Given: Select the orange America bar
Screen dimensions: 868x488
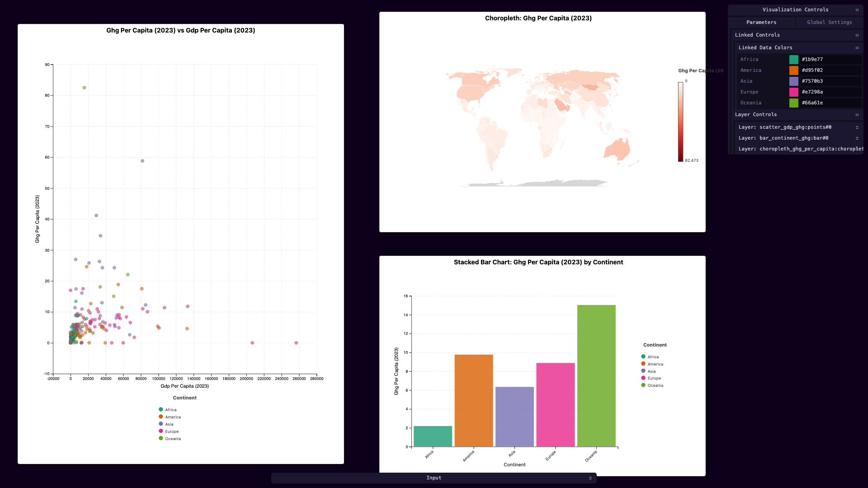Looking at the screenshot, I should pyautogui.click(x=474, y=401).
